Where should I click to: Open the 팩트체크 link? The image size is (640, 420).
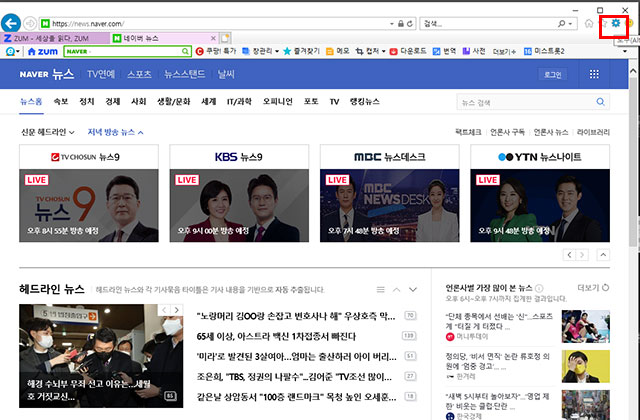pos(468,132)
